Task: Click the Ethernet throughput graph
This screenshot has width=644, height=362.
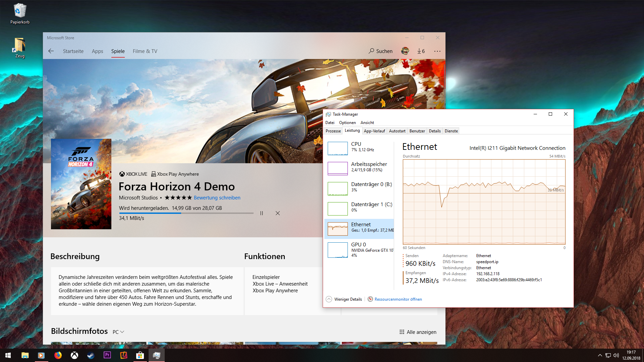Action: pos(484,202)
